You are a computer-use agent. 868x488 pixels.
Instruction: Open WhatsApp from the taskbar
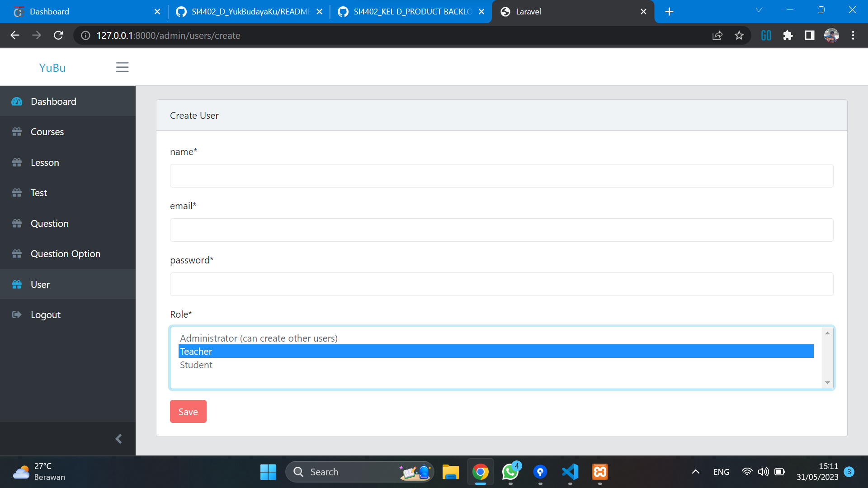[x=510, y=472]
